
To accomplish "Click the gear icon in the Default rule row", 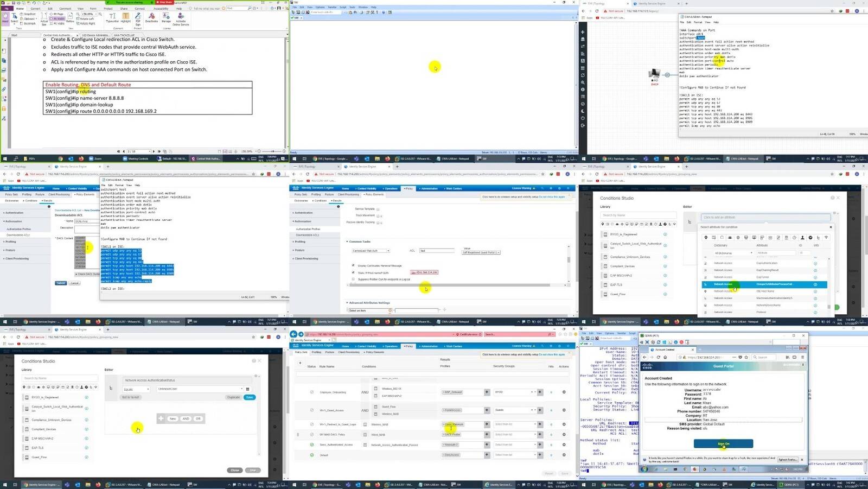I will [x=564, y=455].
